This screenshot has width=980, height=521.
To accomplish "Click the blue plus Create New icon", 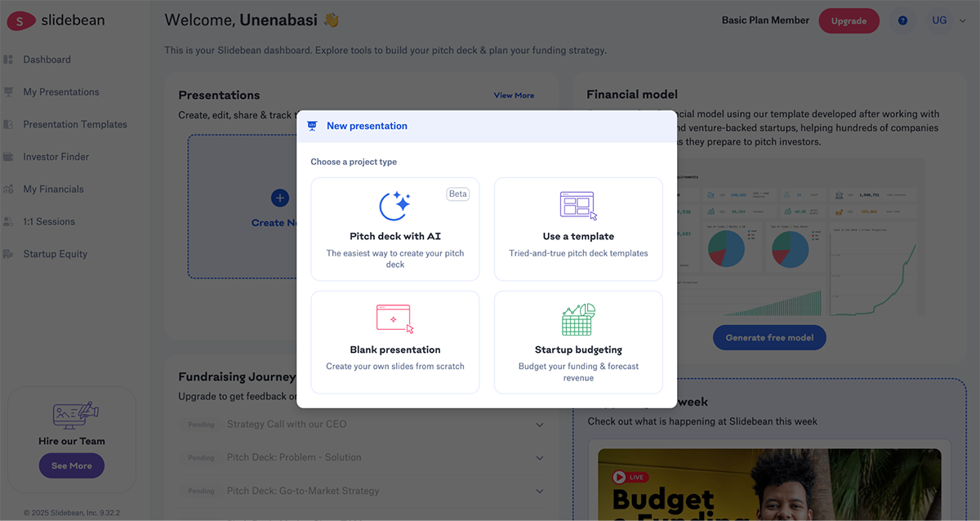I will 279,198.
